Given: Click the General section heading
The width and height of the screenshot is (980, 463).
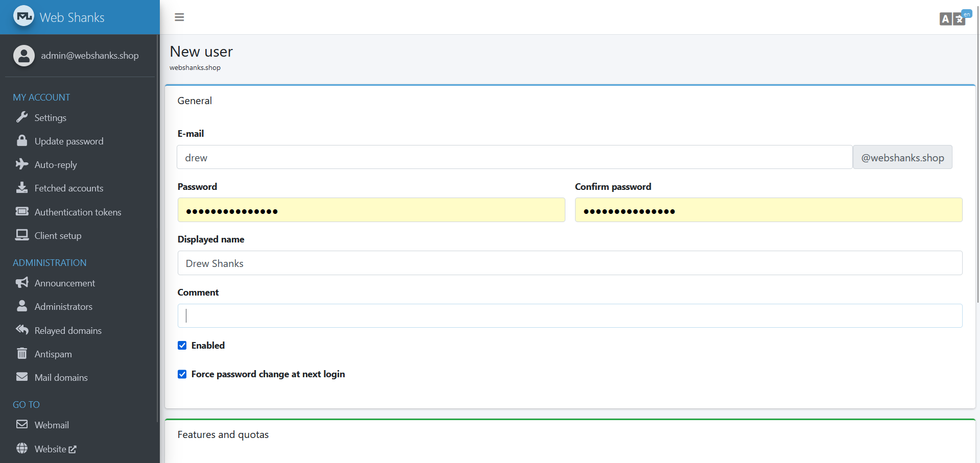Looking at the screenshot, I should point(195,101).
